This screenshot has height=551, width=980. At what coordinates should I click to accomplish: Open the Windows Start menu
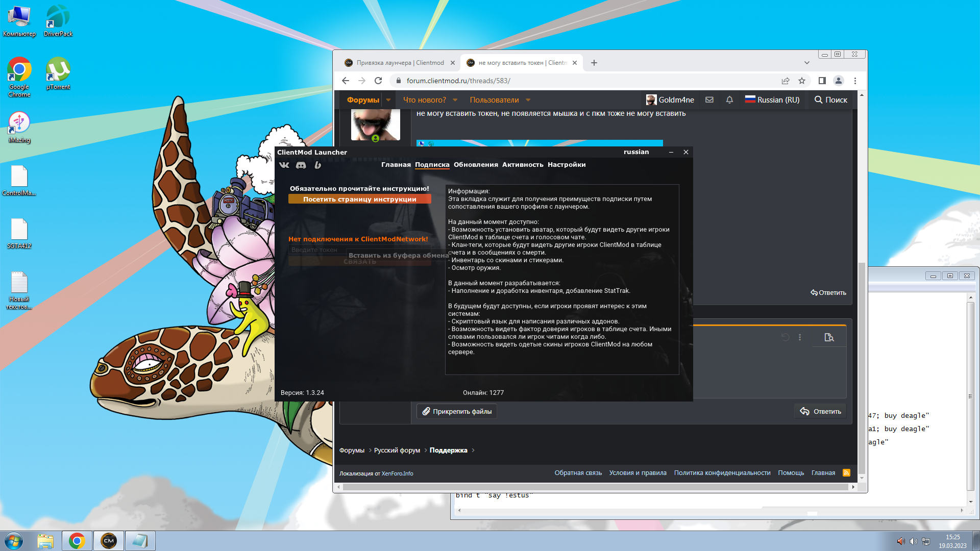[14, 541]
